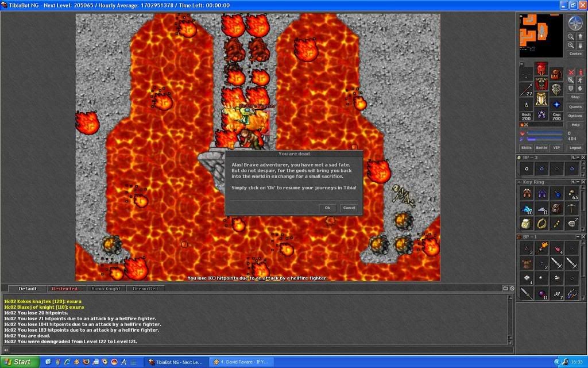Viewport: 588px width, 368px height.
Task: Enable offensive fight mode (red crossed swords)
Action: (571, 72)
